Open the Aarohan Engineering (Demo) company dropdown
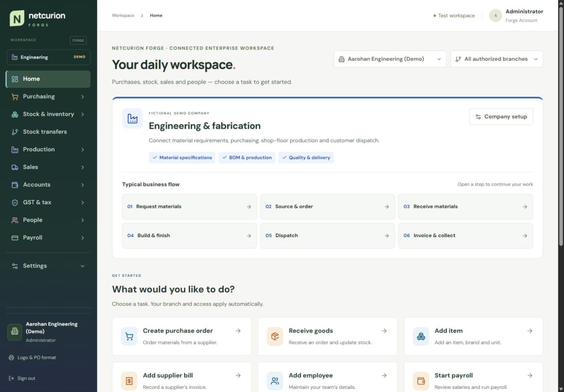This screenshot has width=564, height=392. pos(390,59)
